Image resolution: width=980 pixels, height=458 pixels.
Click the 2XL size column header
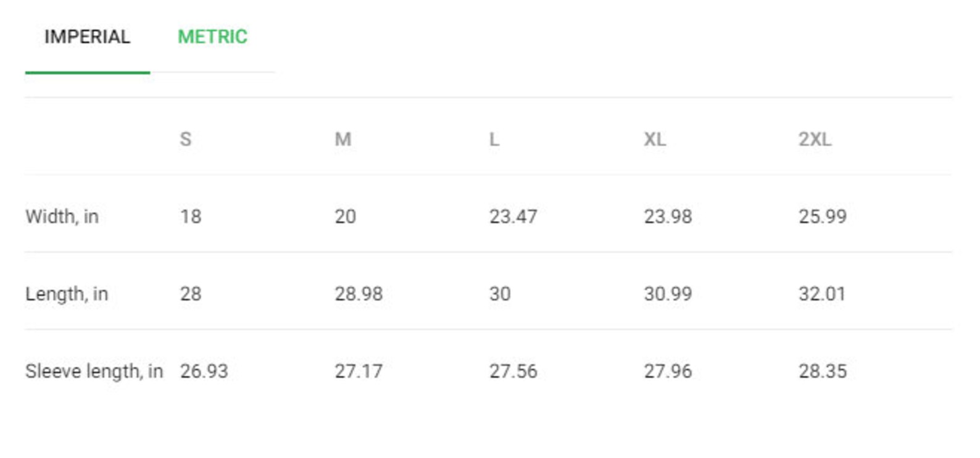[x=815, y=139]
